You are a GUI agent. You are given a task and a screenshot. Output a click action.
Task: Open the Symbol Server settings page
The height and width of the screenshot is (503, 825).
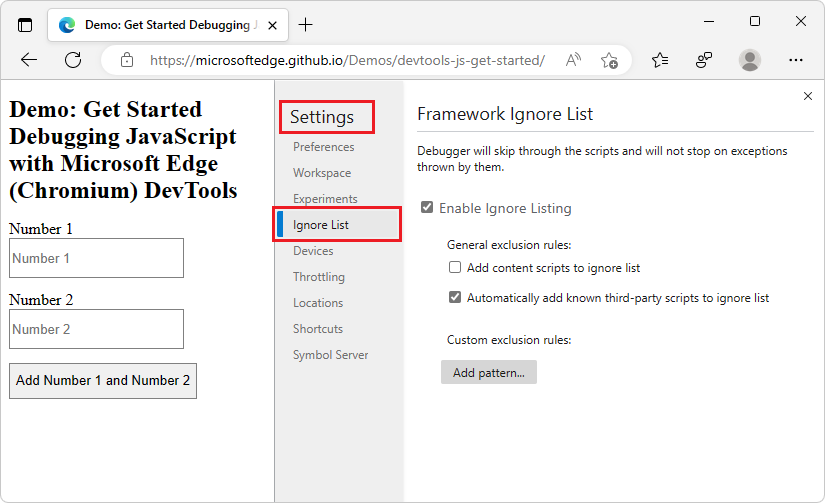point(330,355)
